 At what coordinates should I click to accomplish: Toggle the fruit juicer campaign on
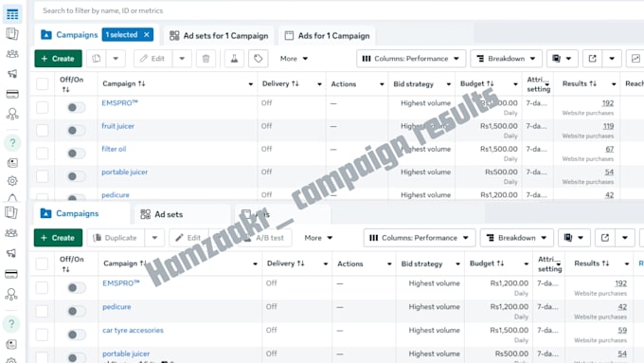coord(76,130)
